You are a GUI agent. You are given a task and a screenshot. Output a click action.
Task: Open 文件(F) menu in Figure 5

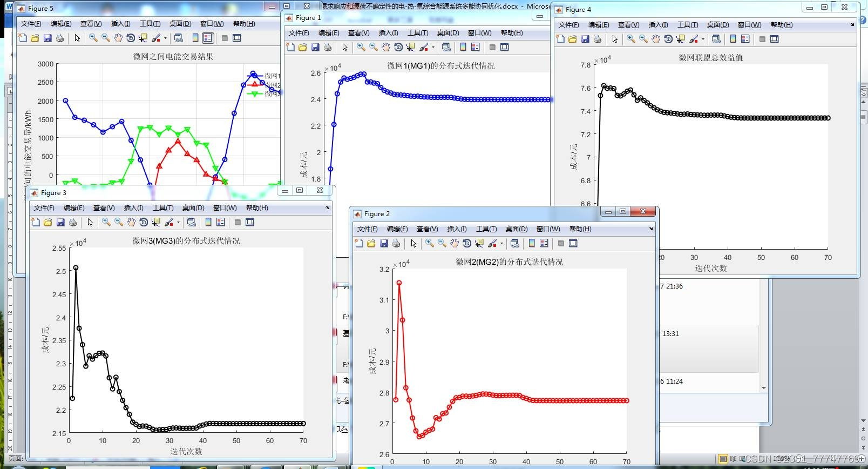tap(31, 24)
